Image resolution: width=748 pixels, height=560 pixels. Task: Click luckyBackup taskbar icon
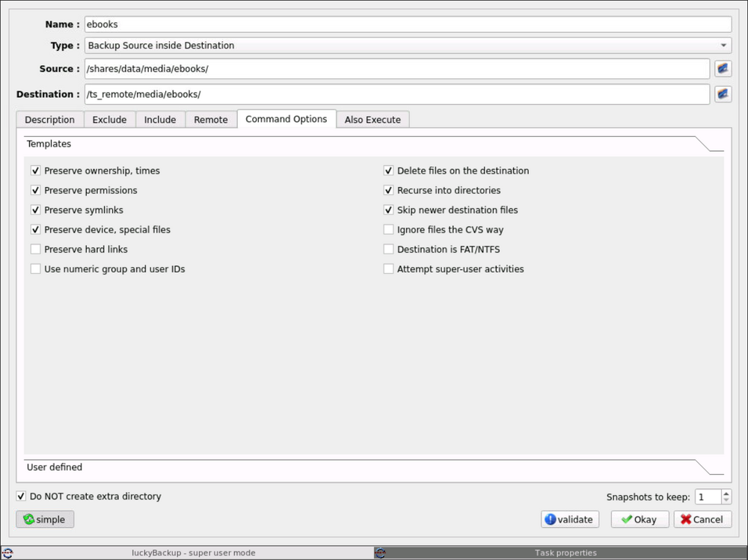7,553
